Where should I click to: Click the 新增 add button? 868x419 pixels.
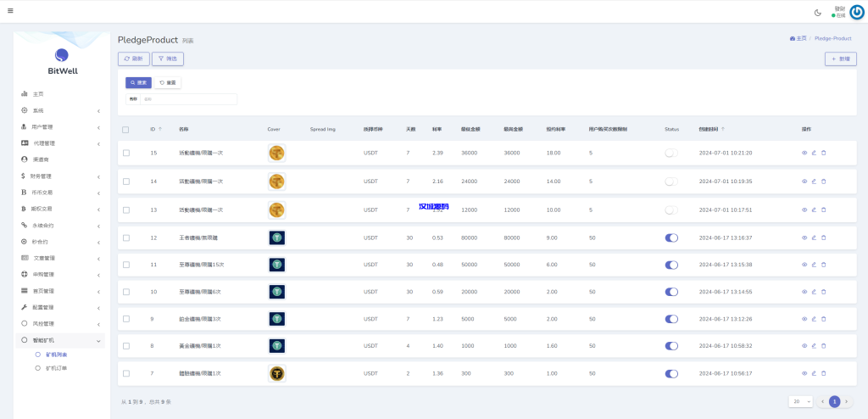840,59
